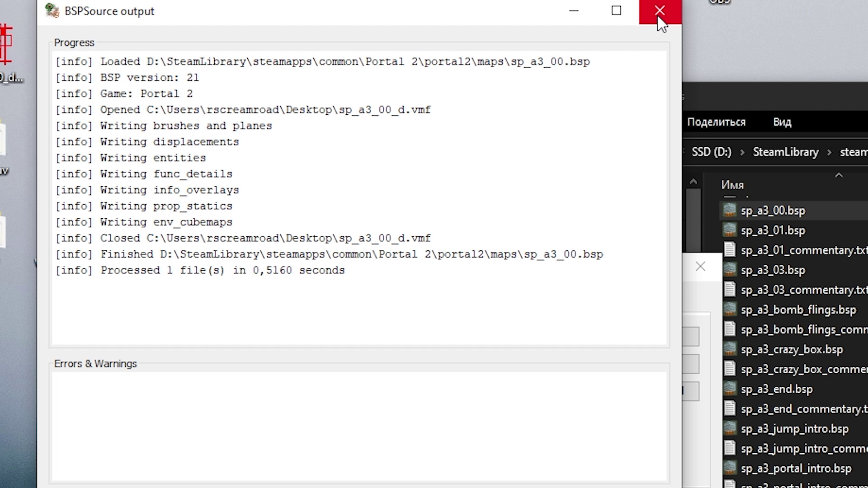Viewport: 868px width, 488px height.
Task: Expand the chevron after SSD (D:) breadcrumb
Action: pos(742,152)
